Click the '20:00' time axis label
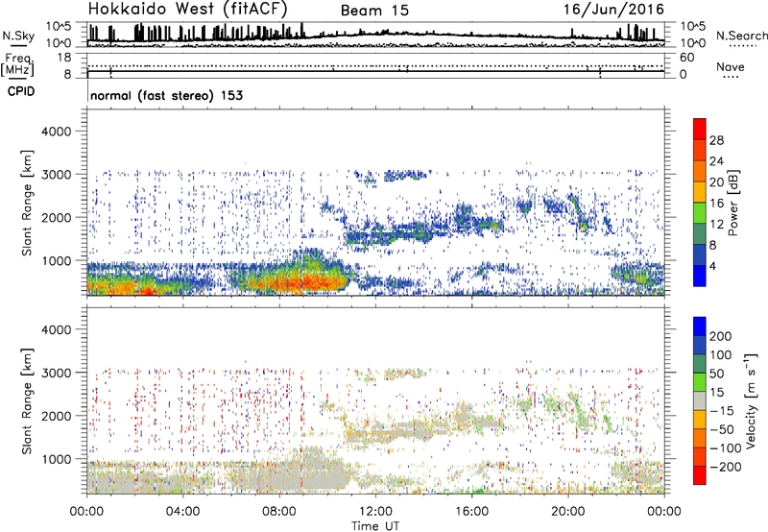The image size is (768, 532). [568, 512]
